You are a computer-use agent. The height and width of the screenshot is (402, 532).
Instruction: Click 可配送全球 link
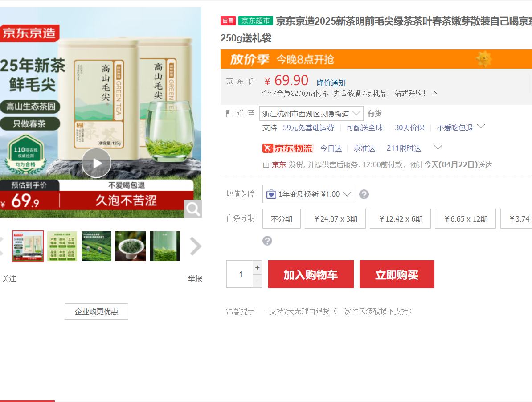[364, 128]
